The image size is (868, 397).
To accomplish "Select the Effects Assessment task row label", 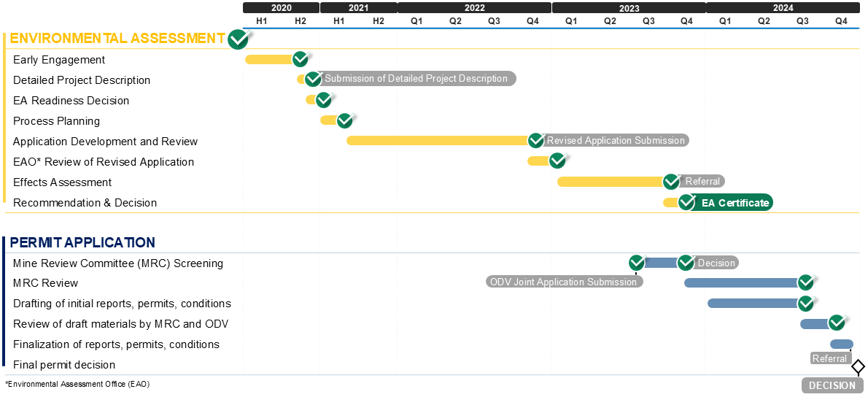I will 63,182.
